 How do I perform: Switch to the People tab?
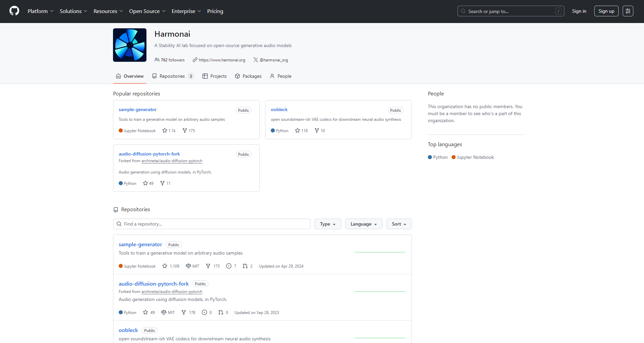281,76
